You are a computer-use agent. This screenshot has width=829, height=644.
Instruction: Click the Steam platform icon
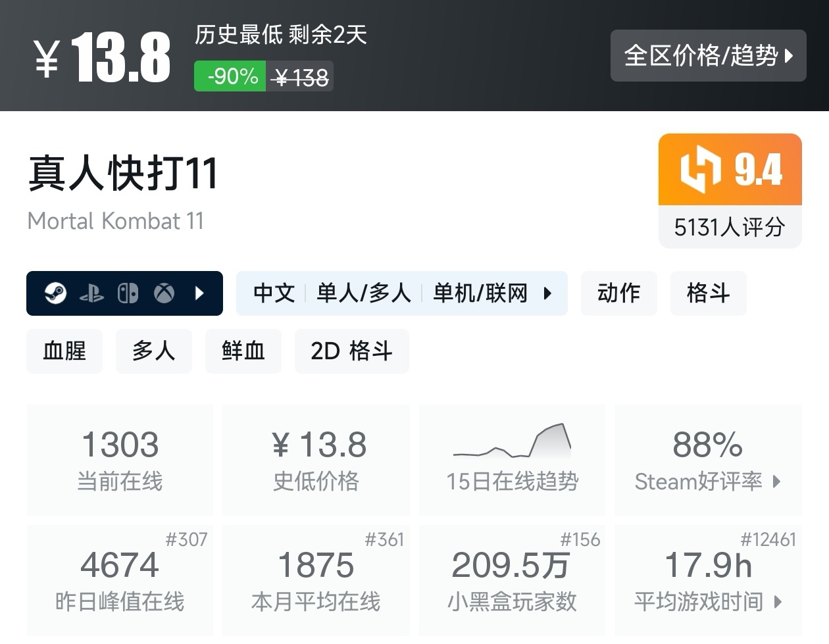tap(55, 293)
